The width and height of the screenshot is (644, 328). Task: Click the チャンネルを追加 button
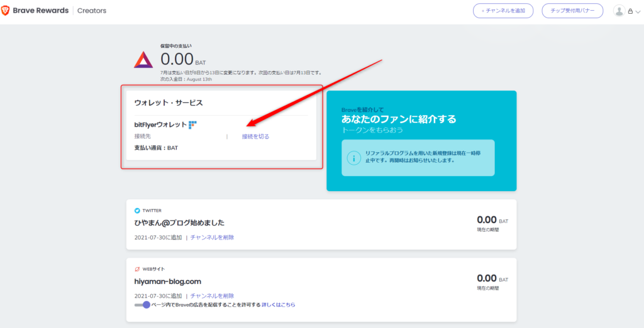tap(503, 11)
